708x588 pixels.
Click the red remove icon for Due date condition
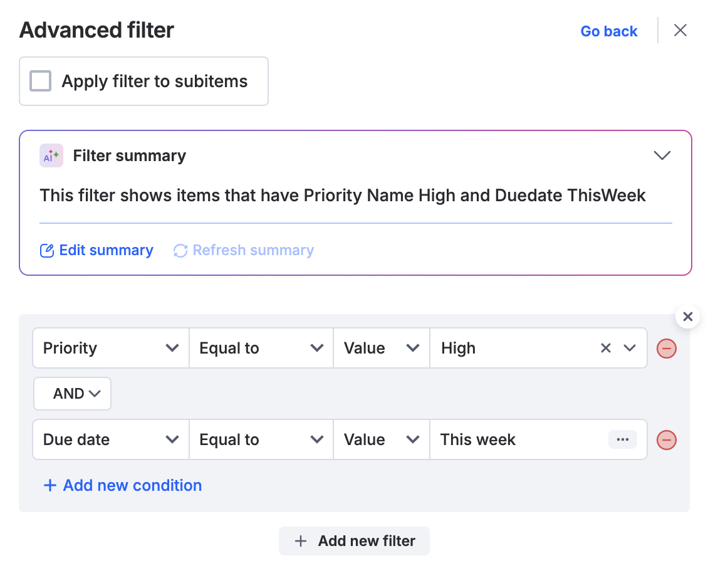click(x=666, y=440)
